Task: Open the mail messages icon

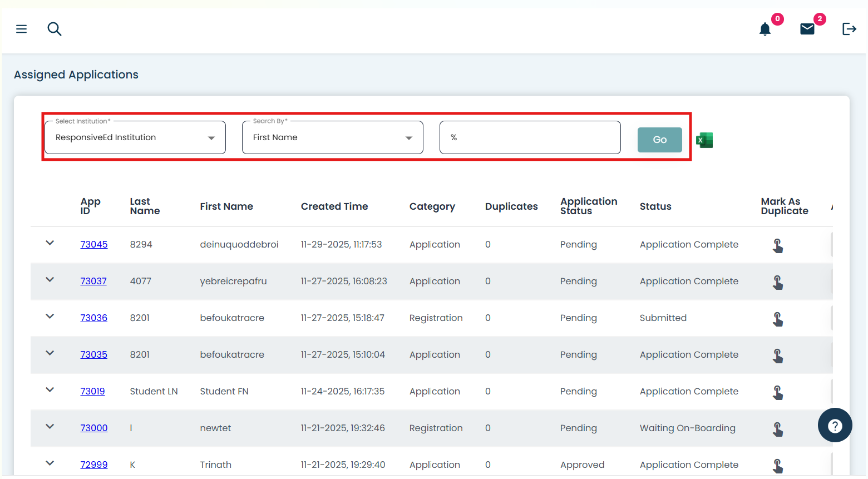Action: (x=807, y=29)
